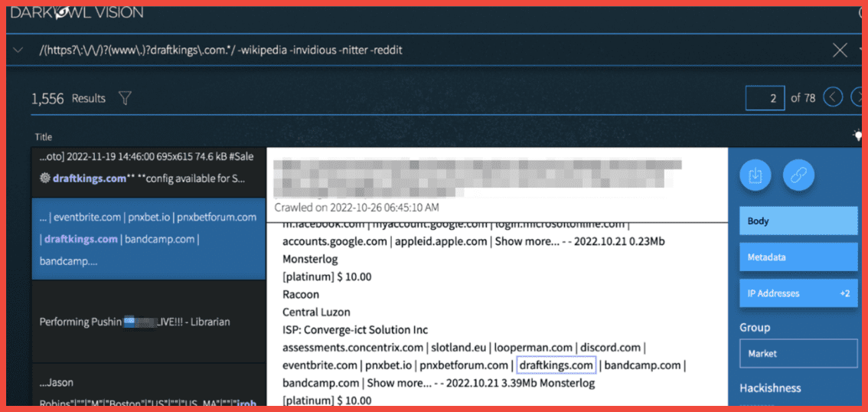This screenshot has height=412, width=868.
Task: Click the first Show more... in body
Action: point(527,241)
